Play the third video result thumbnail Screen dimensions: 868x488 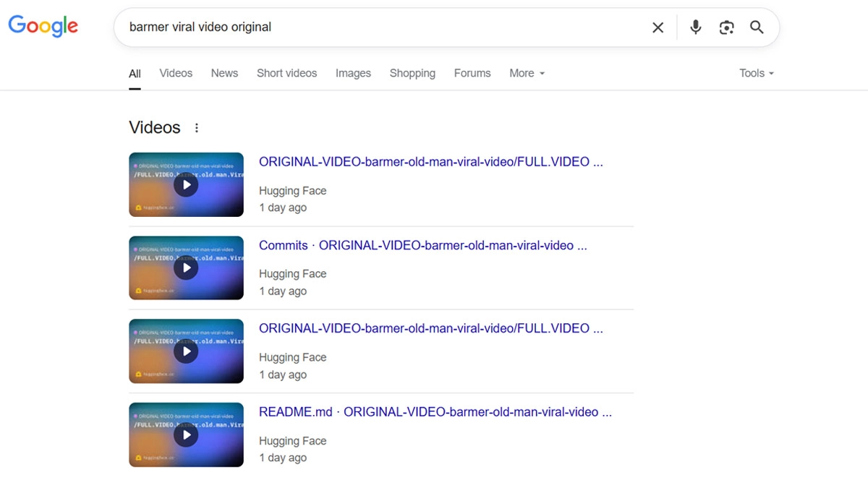click(186, 351)
